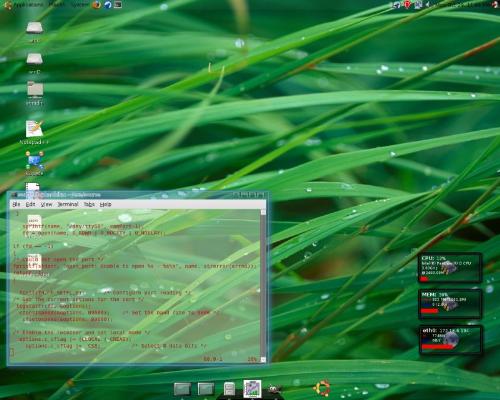Click the network tray icon beside the red one

(418, 4)
